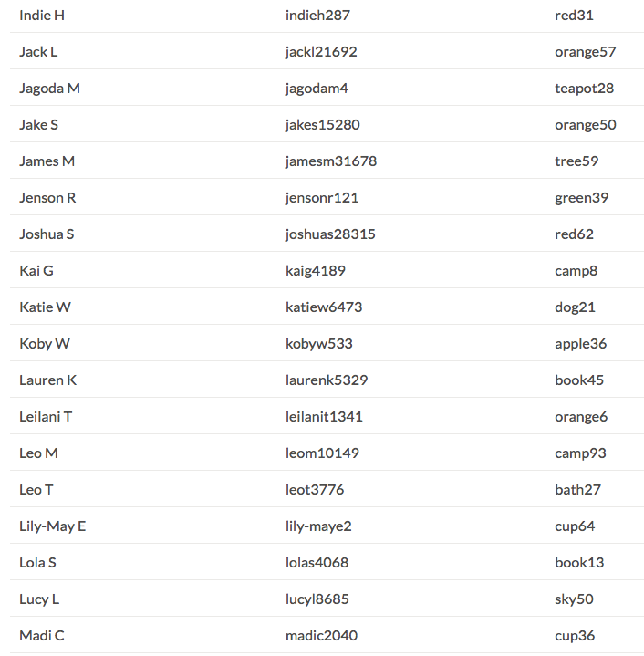Select password green39
This screenshot has width=644, height=656.
pyautogui.click(x=581, y=198)
